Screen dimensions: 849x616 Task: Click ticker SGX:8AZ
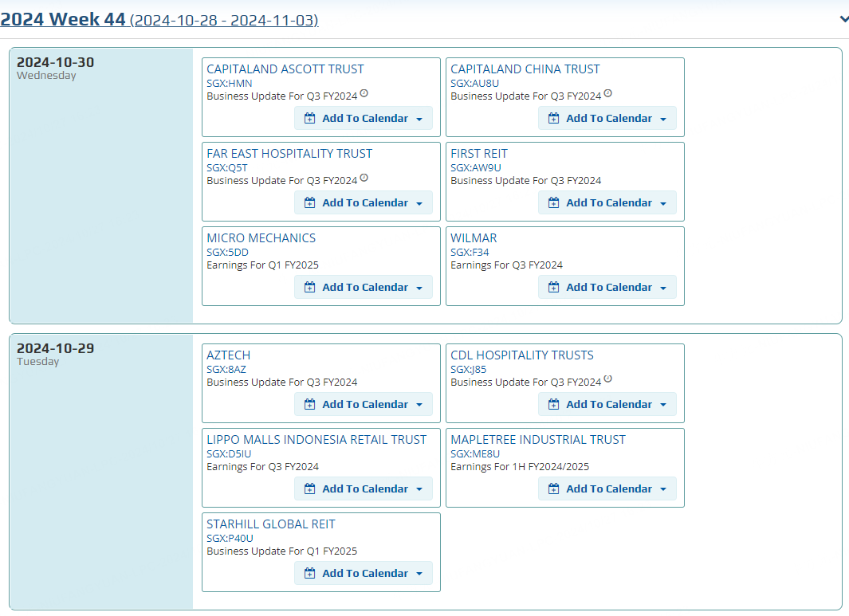[x=226, y=369]
